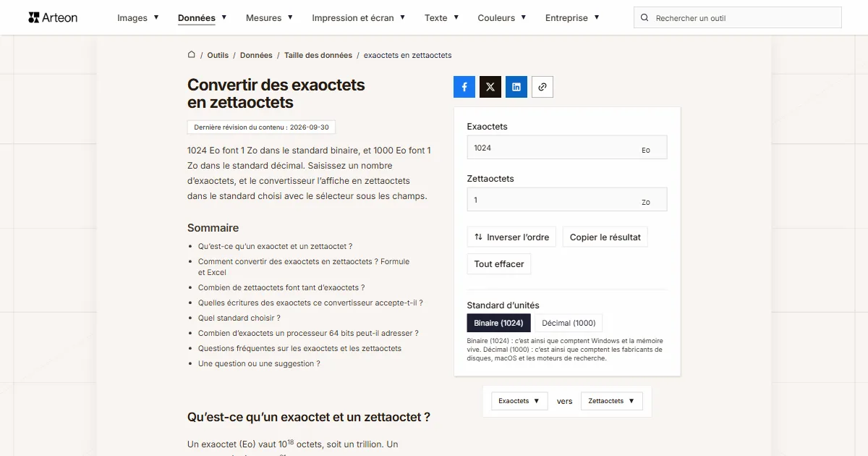The width and height of the screenshot is (868, 456).
Task: Select the Binaire (1024) standard
Action: pos(499,323)
